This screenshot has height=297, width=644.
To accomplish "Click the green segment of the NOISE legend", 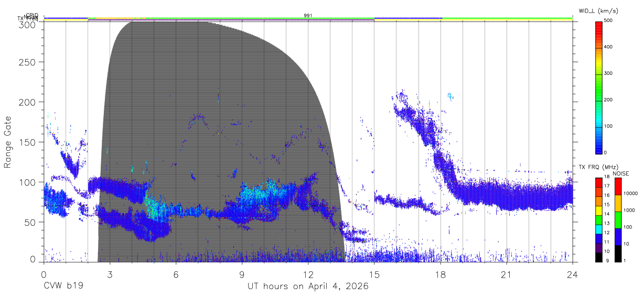I will click(617, 220).
